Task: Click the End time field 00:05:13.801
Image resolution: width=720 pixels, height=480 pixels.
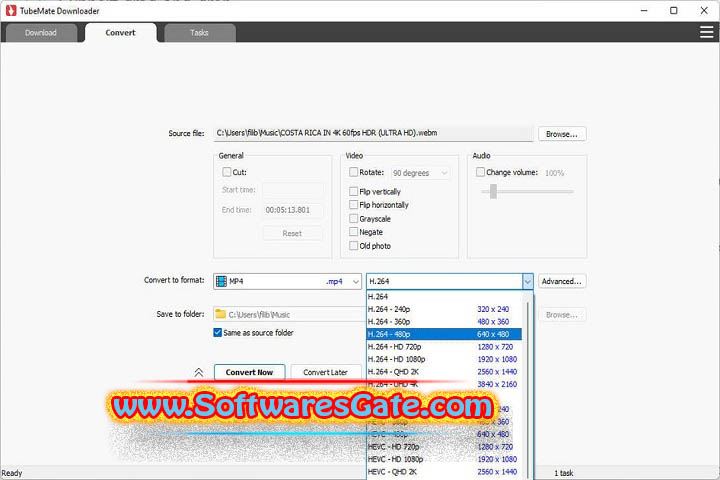Action: [x=292, y=210]
